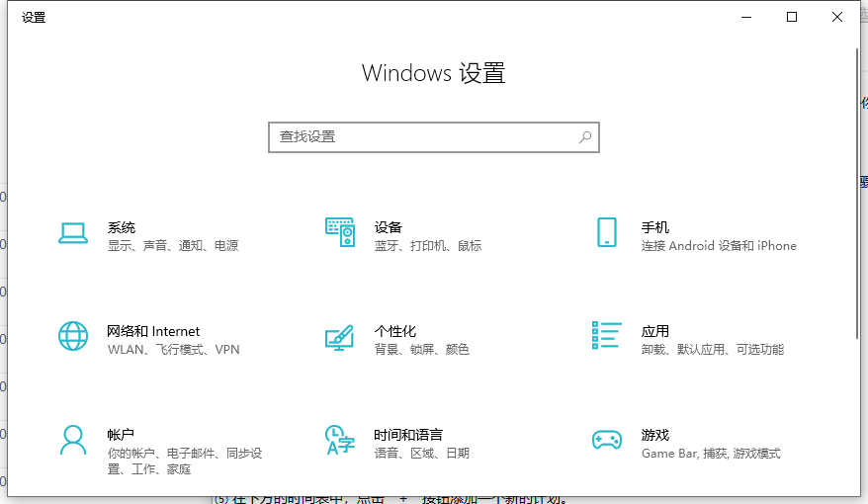
Task: Click the paintbrush icon for 个性化
Action: [x=339, y=337]
